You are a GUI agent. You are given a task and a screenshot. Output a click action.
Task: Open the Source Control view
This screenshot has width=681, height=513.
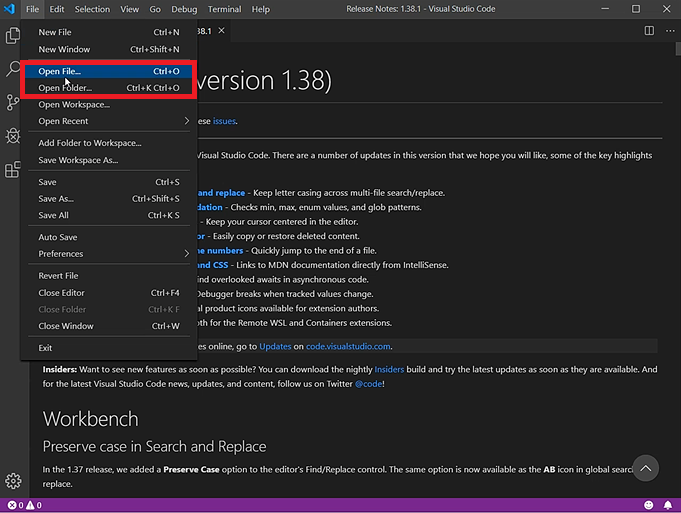pos(13,103)
